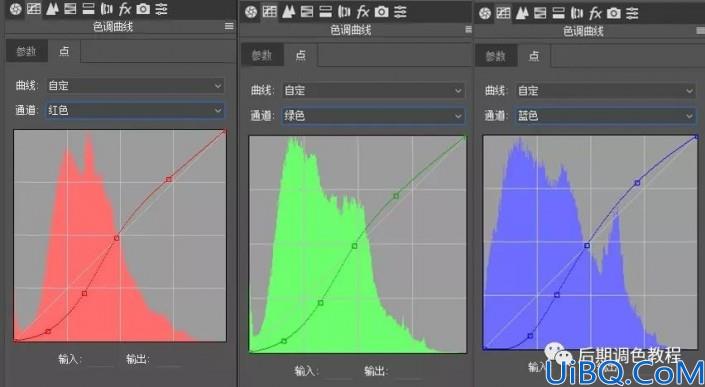
Task: Open 通道 dropdown showing 红色
Action: tap(136, 110)
